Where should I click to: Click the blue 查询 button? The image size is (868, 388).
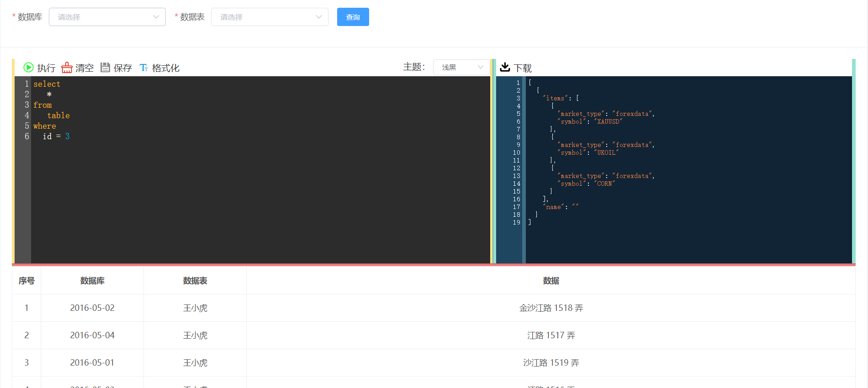pyautogui.click(x=353, y=17)
